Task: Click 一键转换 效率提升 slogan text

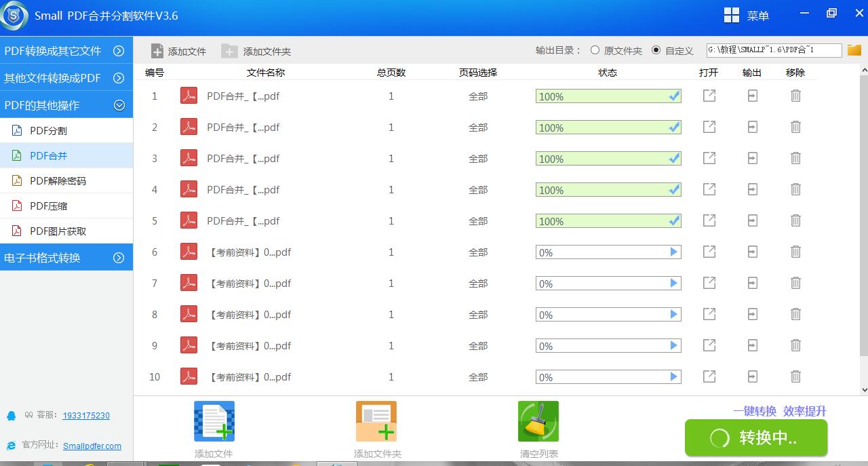Action: tap(780, 411)
